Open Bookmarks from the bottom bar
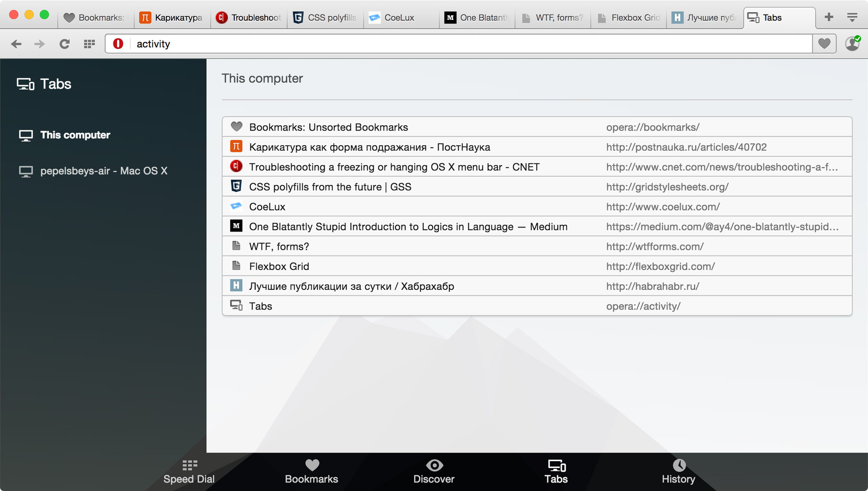 pos(311,472)
